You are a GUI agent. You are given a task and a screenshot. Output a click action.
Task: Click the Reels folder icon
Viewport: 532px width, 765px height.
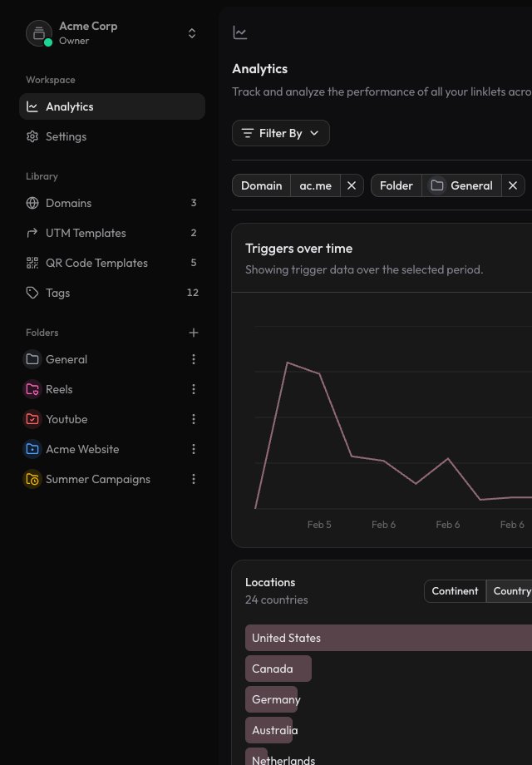tap(32, 389)
